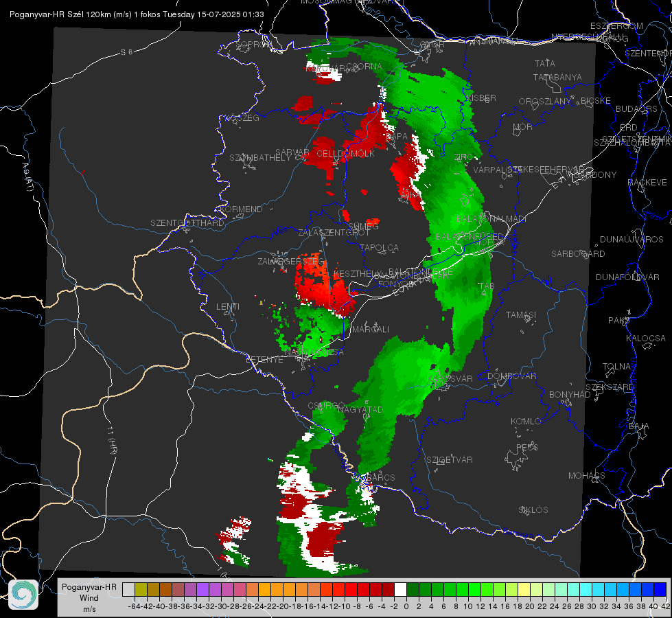The image size is (672, 618).
Task: Click the radar title text with the 01:33 timestamp
Action: (137, 14)
